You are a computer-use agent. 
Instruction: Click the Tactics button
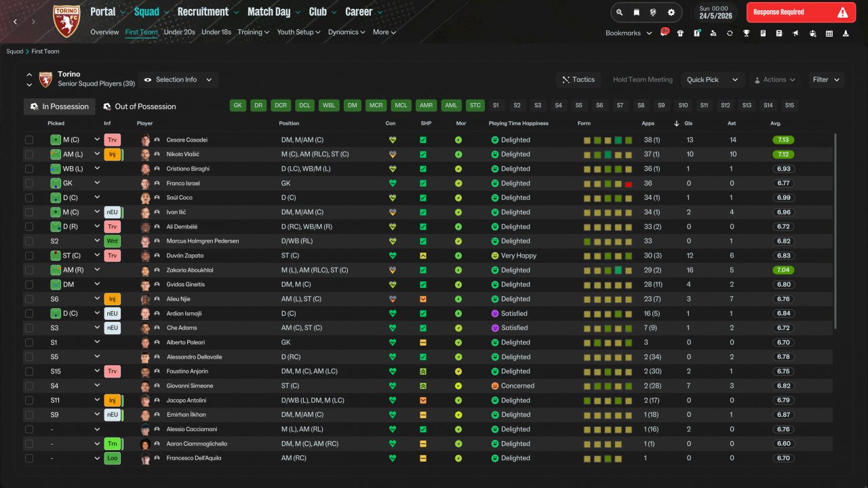click(578, 79)
